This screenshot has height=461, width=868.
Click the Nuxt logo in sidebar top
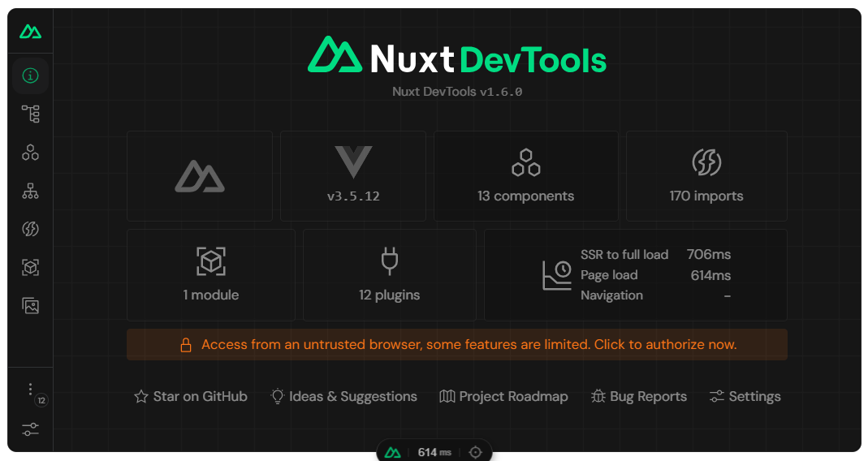(x=30, y=32)
